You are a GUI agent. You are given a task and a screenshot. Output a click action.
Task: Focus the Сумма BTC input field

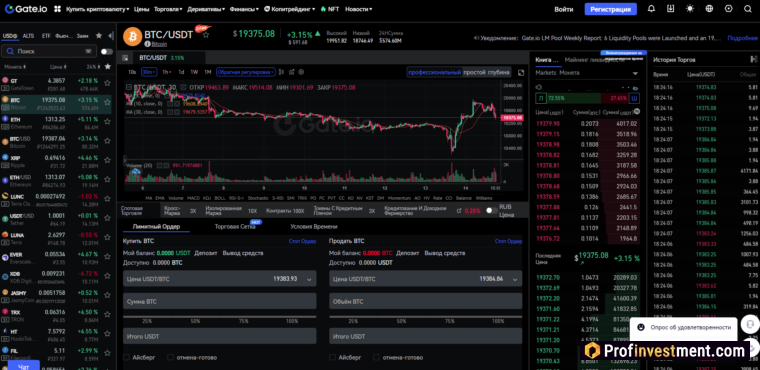point(220,301)
